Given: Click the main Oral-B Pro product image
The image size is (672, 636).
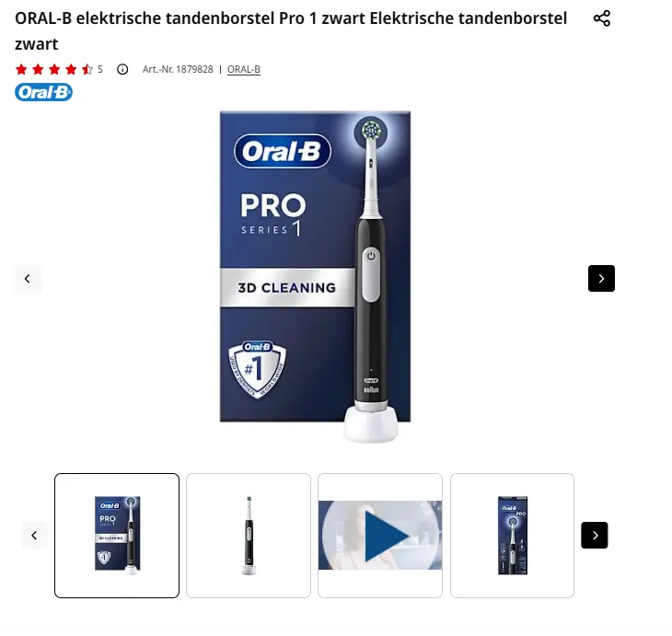Looking at the screenshot, I should (x=316, y=276).
